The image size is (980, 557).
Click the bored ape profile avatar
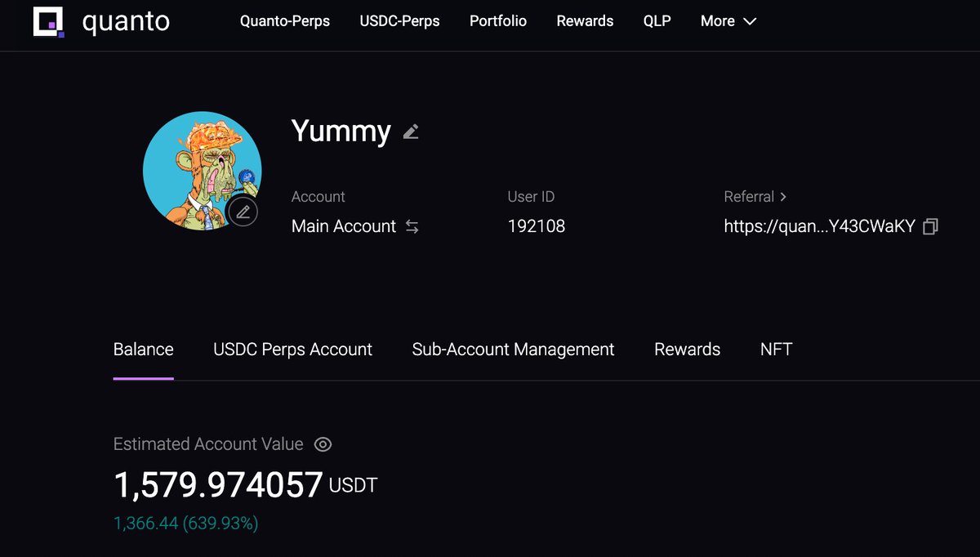(202, 171)
